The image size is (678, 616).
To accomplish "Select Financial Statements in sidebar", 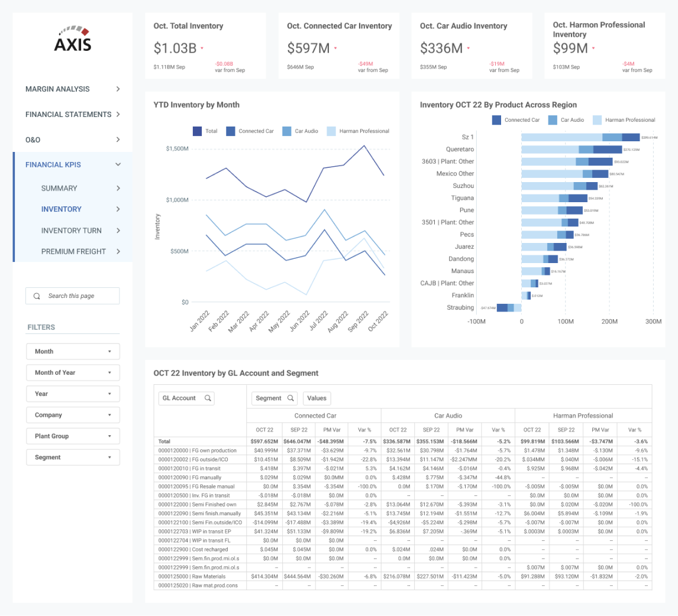I will click(68, 114).
